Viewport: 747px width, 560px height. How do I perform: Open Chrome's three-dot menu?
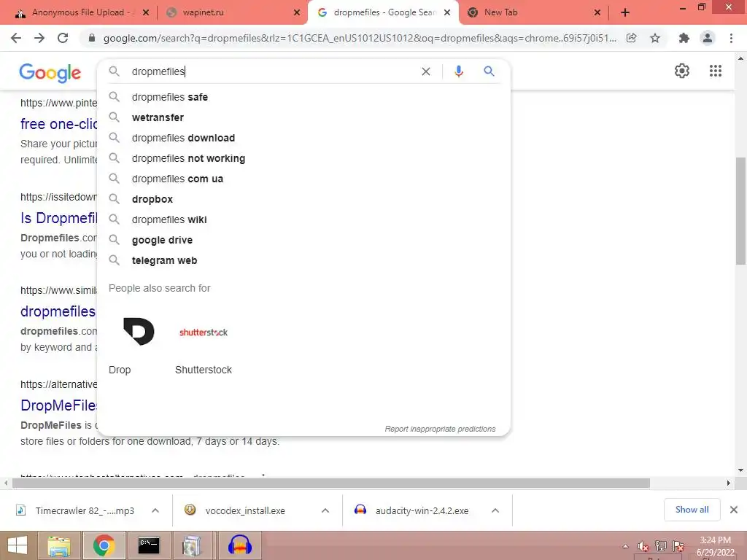(731, 38)
